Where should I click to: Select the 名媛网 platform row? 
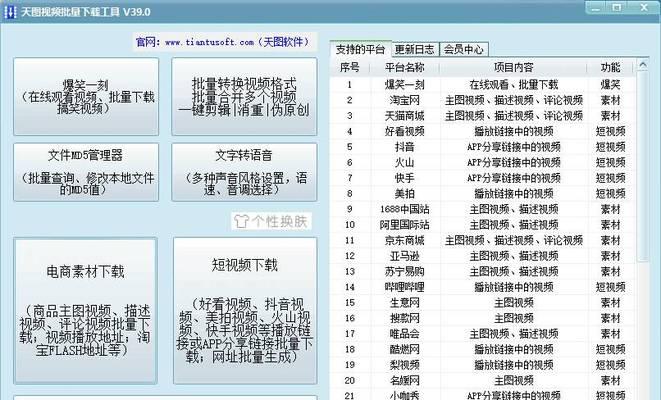coord(483,381)
